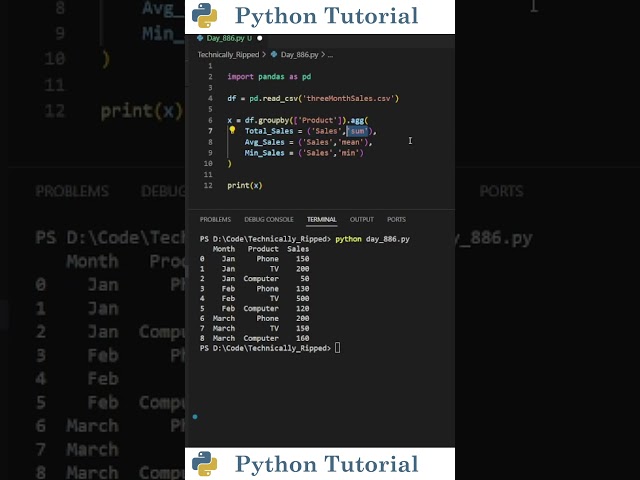
Task: Click the terminal cursor after the last prompt
Action: [x=338, y=348]
